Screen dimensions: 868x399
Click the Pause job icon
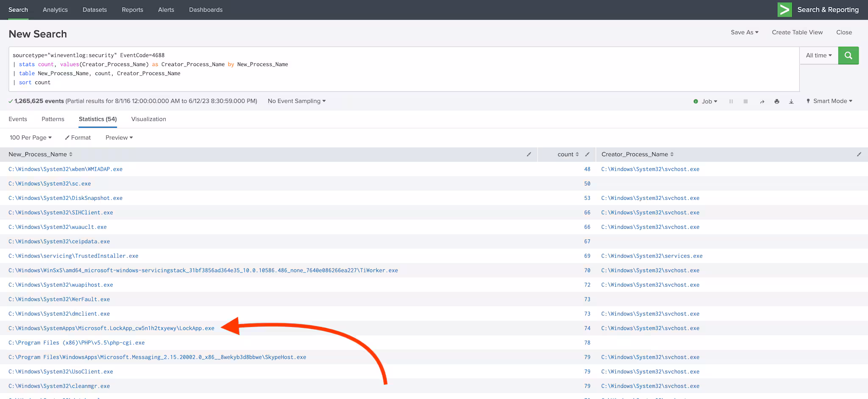(731, 102)
